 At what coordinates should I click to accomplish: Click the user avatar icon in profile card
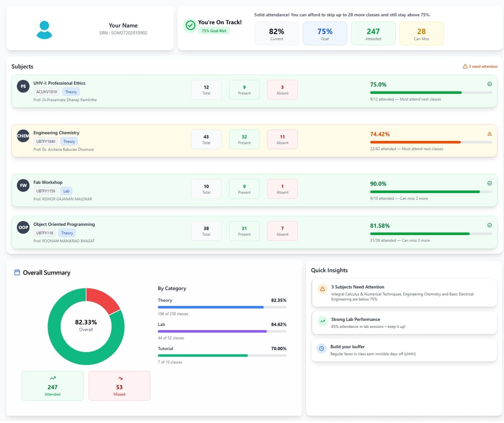[44, 29]
